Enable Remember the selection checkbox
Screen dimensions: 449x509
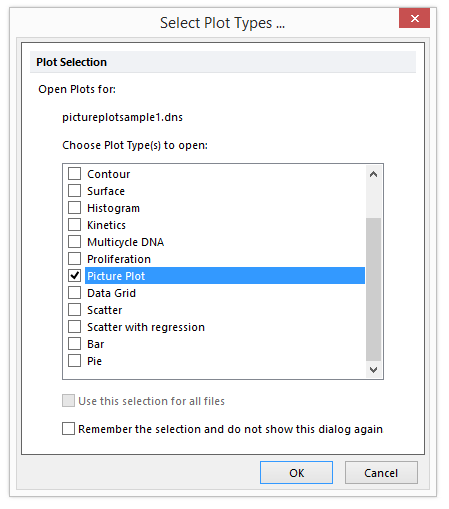[x=68, y=429]
